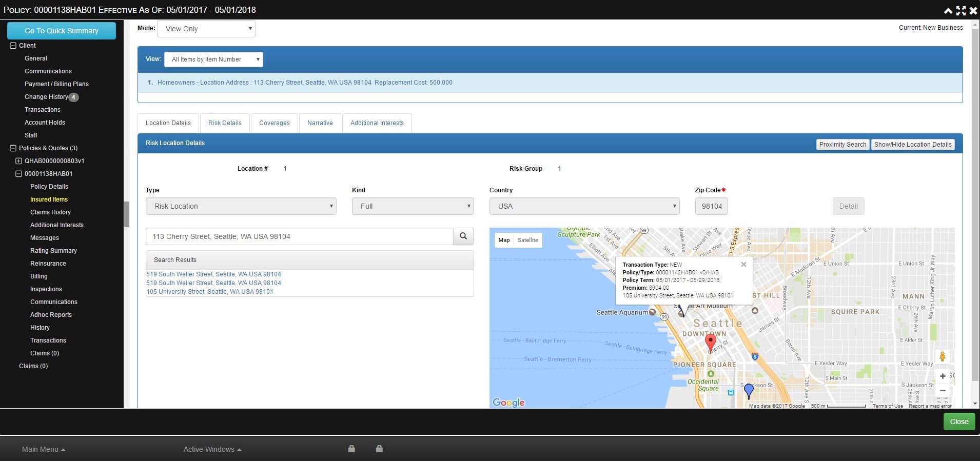Switch to the Coverages tab

pyautogui.click(x=274, y=123)
